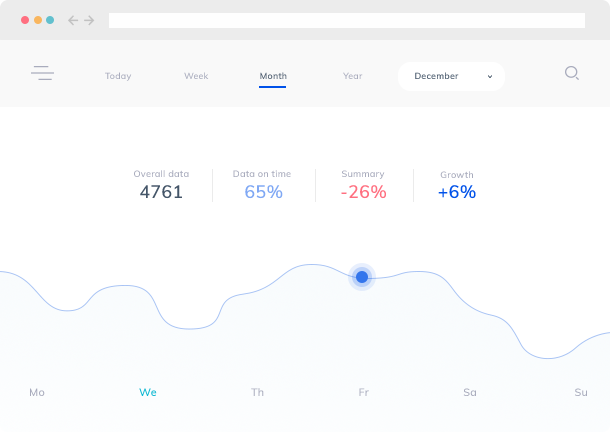Viewport: 610px width, 432px height.
Task: Click the browser forward arrow
Action: [90, 20]
